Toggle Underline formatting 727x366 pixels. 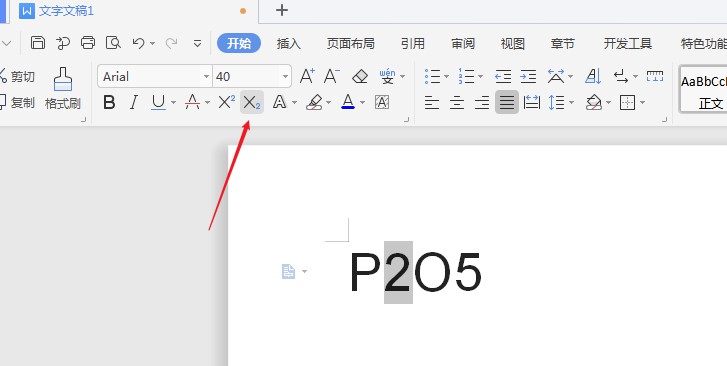(159, 102)
